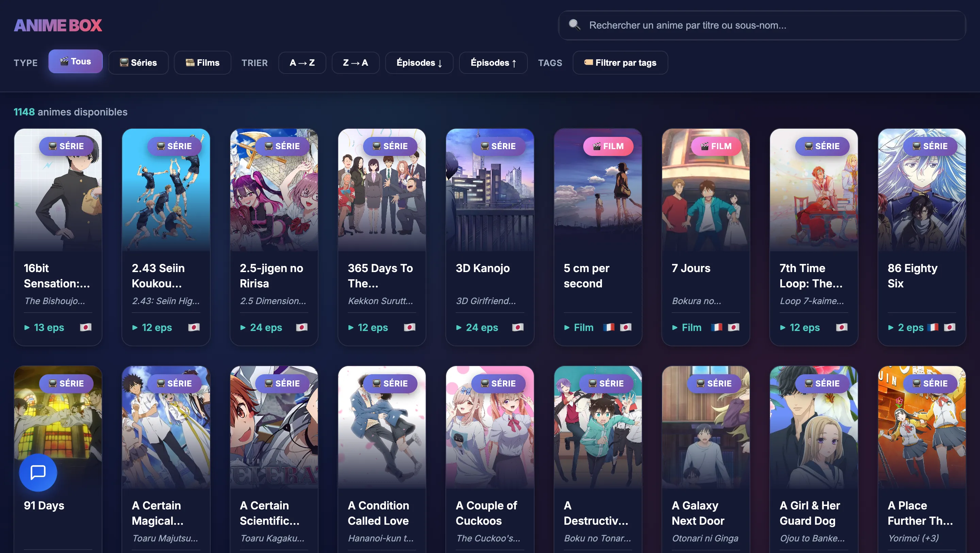This screenshot has width=980, height=553.
Task: Click the magnifying glass search icon
Action: click(x=574, y=25)
